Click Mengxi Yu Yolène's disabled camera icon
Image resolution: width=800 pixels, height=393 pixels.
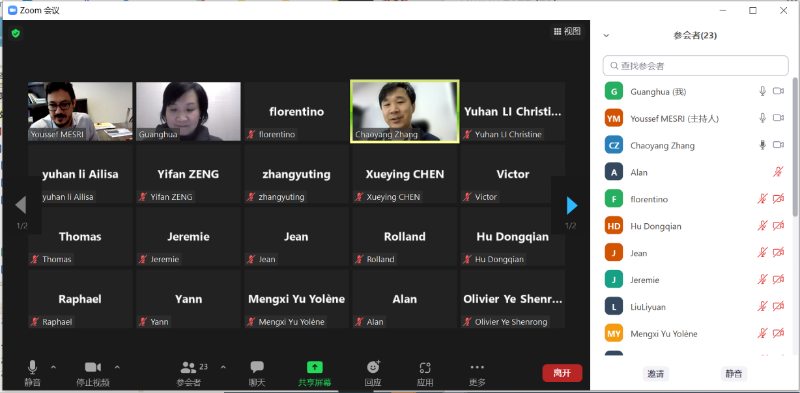[778, 333]
